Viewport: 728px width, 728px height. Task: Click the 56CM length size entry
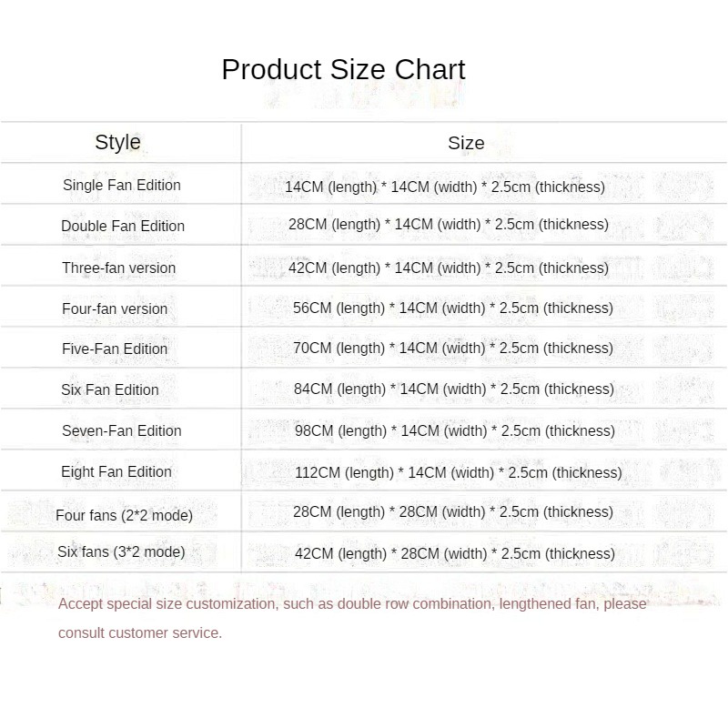click(x=453, y=308)
